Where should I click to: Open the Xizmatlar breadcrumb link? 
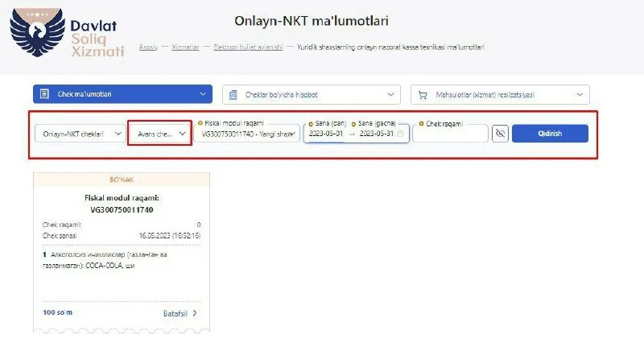[185, 48]
